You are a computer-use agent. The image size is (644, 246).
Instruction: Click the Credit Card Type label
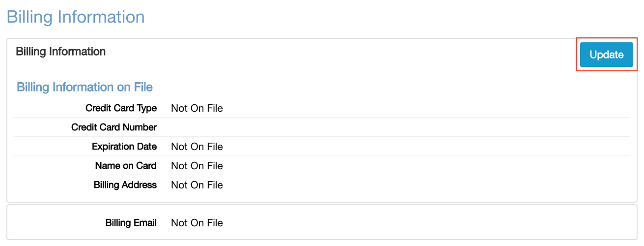pyautogui.click(x=121, y=108)
